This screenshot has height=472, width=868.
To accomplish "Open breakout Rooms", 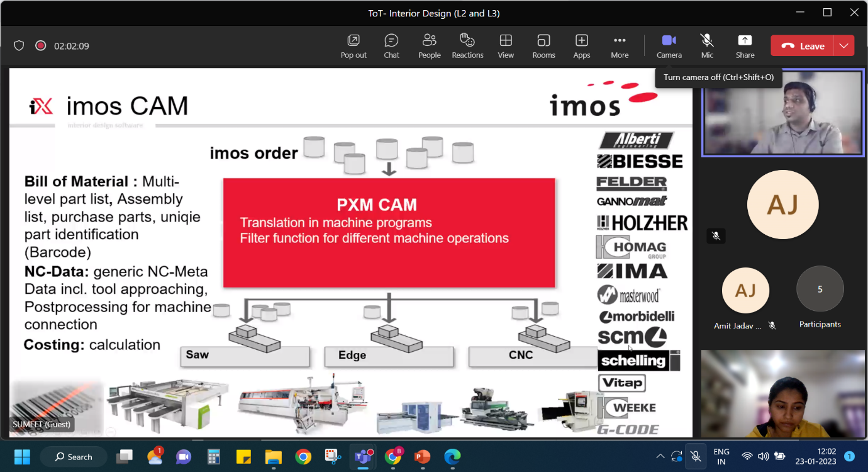I will click(543, 46).
